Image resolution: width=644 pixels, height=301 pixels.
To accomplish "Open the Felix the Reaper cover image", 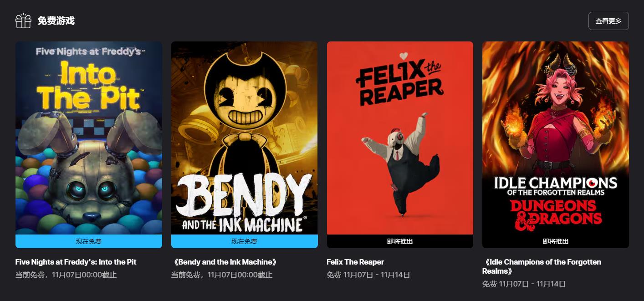I will click(400, 138).
